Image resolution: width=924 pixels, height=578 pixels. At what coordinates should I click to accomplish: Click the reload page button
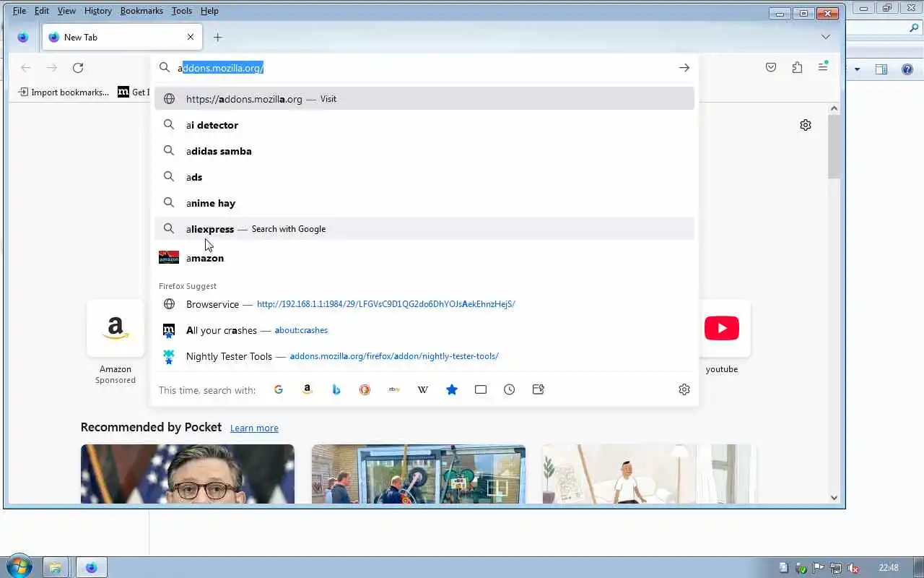pos(78,68)
